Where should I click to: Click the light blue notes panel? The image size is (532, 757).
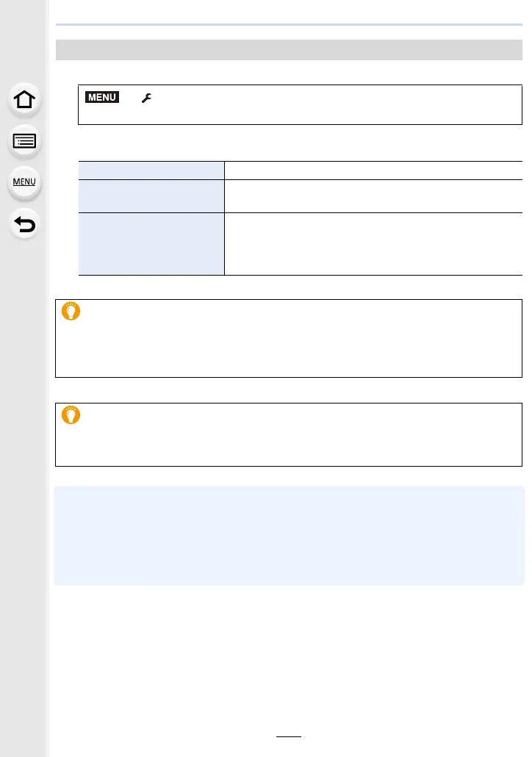(289, 535)
